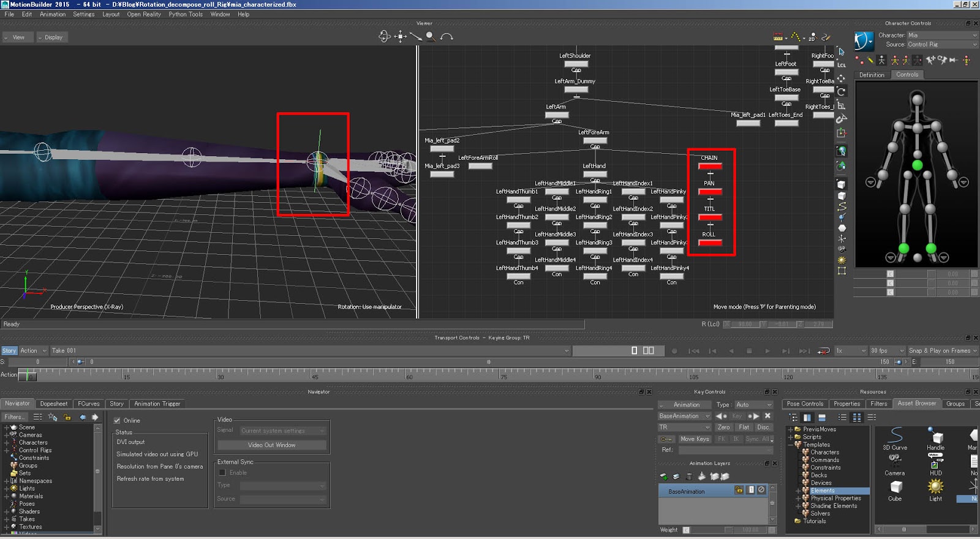Expand the PrevisMoves folder
Image resolution: width=980 pixels, height=539 pixels.
[790, 429]
